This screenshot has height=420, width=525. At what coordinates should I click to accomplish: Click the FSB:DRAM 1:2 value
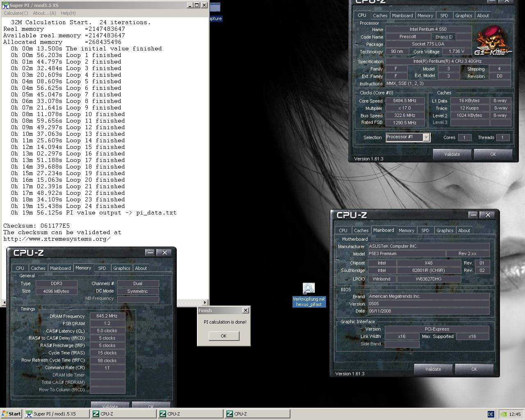pyautogui.click(x=107, y=324)
